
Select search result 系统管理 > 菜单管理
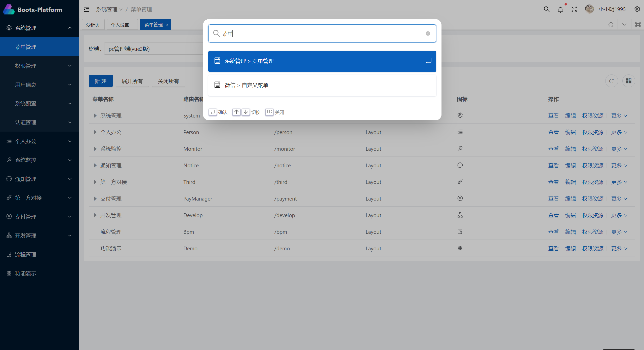coord(322,61)
